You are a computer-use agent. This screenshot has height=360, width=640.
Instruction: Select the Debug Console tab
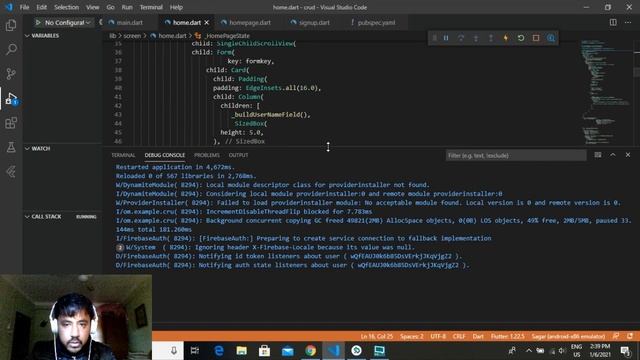pos(165,155)
